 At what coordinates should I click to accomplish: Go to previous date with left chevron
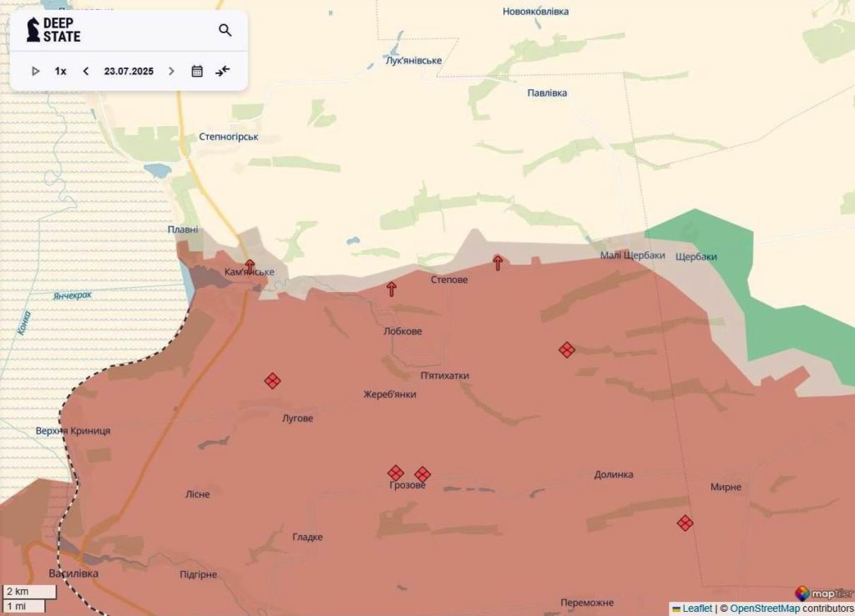[x=86, y=72]
